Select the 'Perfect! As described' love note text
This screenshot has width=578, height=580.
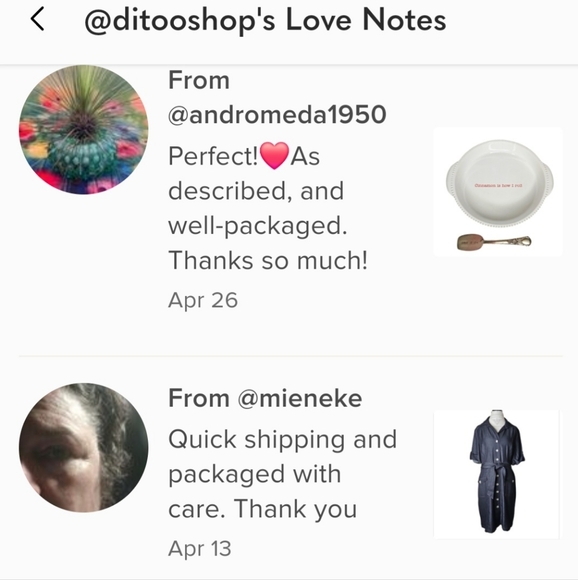click(x=268, y=208)
